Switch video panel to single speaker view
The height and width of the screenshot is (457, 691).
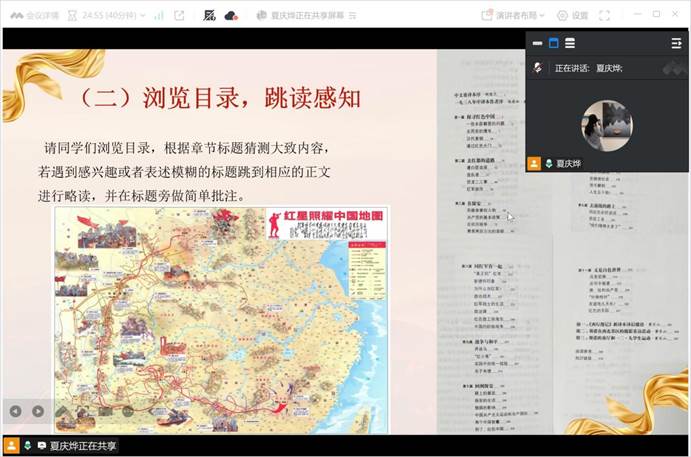553,43
